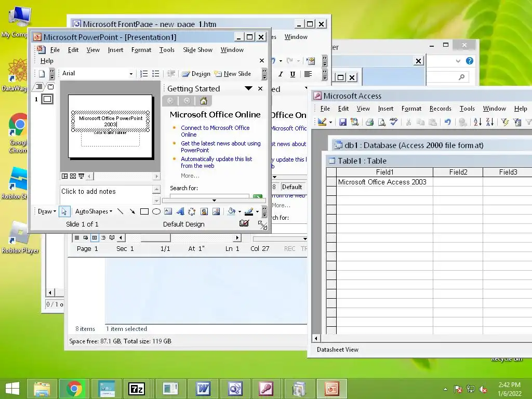Click More... in Getting Started pane
The width and height of the screenshot is (532, 399).
190,176
